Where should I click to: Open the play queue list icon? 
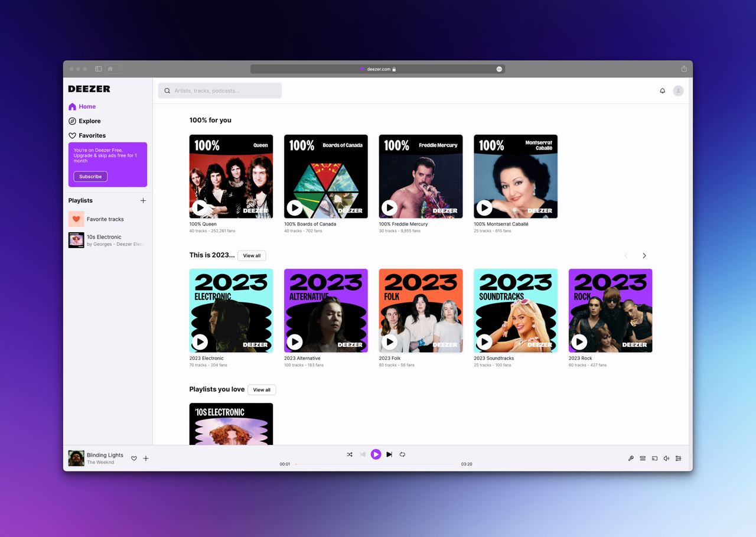point(643,458)
